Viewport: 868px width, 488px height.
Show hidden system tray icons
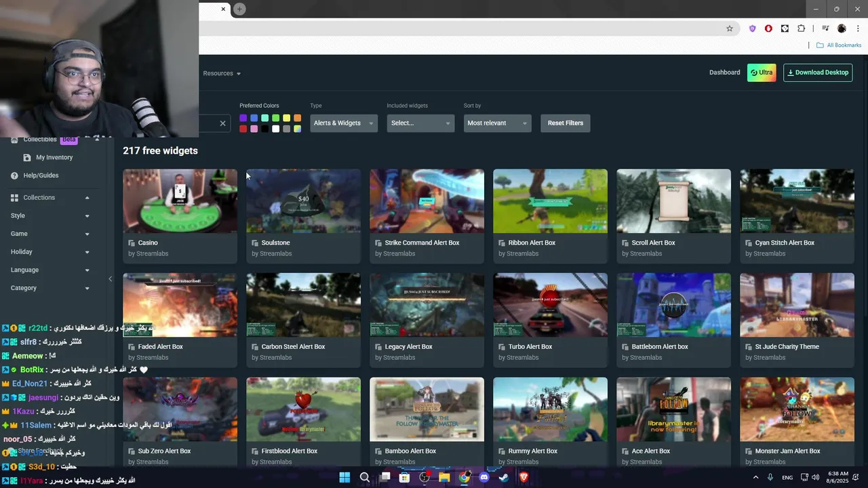755,477
